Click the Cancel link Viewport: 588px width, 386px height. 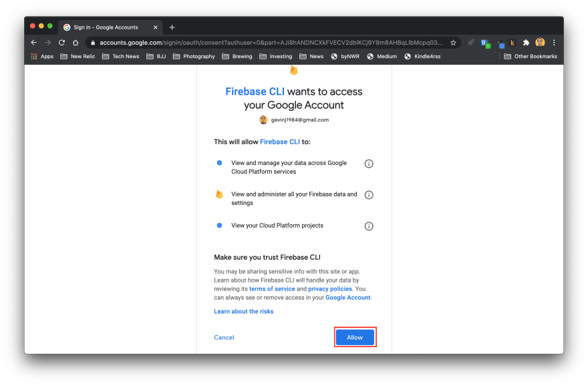pyautogui.click(x=224, y=337)
